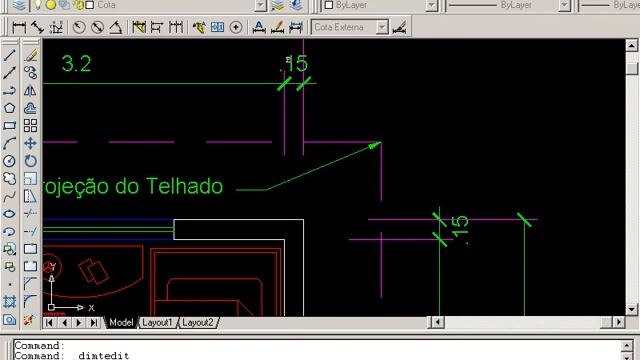Switch to the Layout2 tab
This screenshot has width=640, height=360.
coord(198,322)
